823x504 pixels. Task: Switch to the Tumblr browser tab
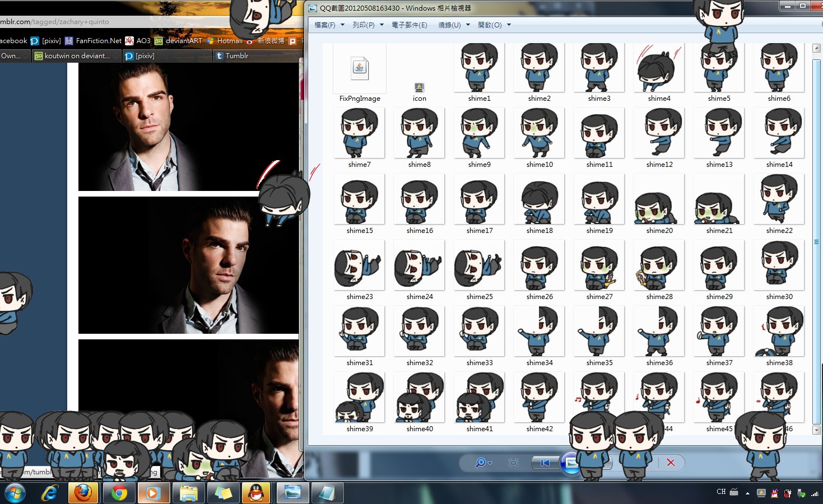click(x=258, y=56)
